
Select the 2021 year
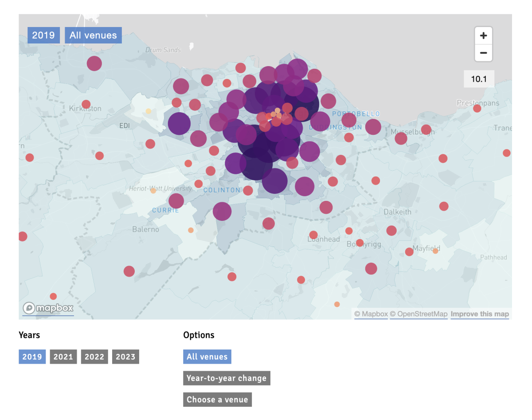click(63, 357)
